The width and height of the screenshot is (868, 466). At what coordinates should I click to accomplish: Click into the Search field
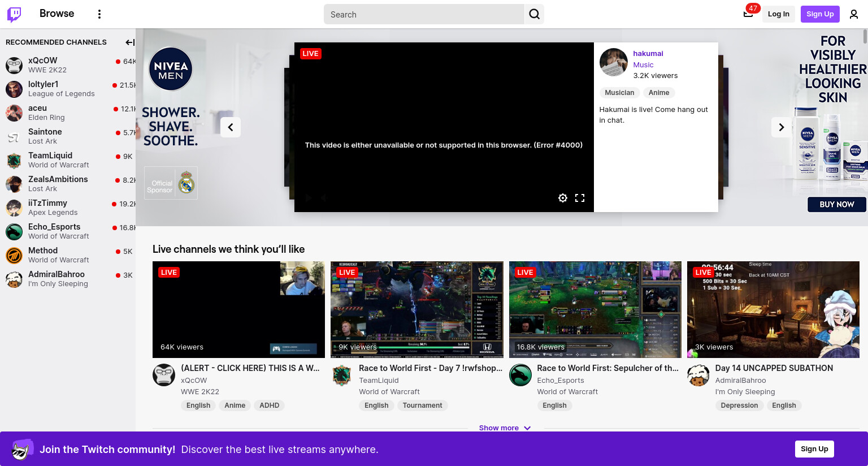424,14
